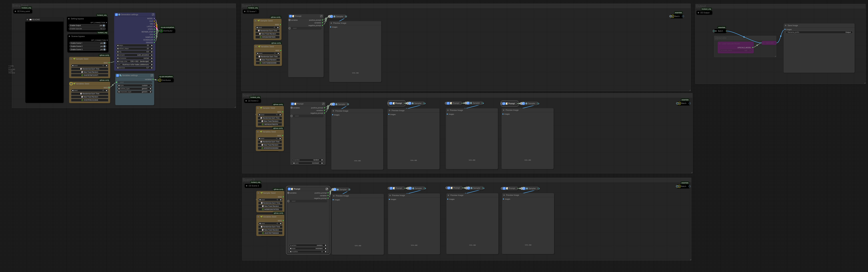The height and width of the screenshot is (272, 868).
Task: Reuse last seed 253076162322846
Action: click(90, 100)
